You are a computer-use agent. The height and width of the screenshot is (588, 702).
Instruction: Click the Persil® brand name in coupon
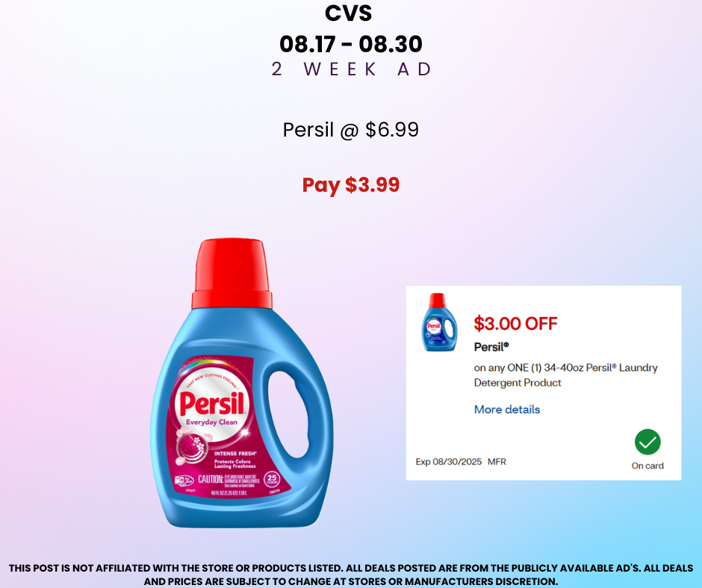tap(491, 347)
